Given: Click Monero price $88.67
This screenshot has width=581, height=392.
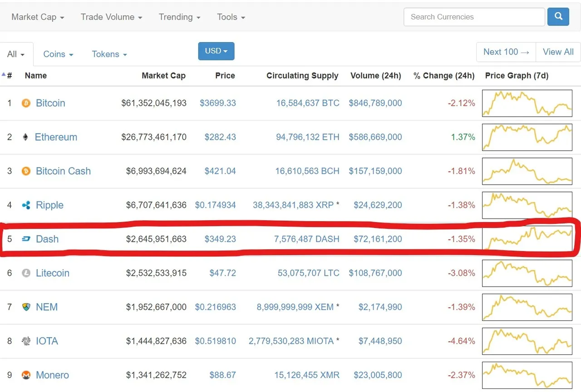Looking at the screenshot, I should tap(222, 375).
